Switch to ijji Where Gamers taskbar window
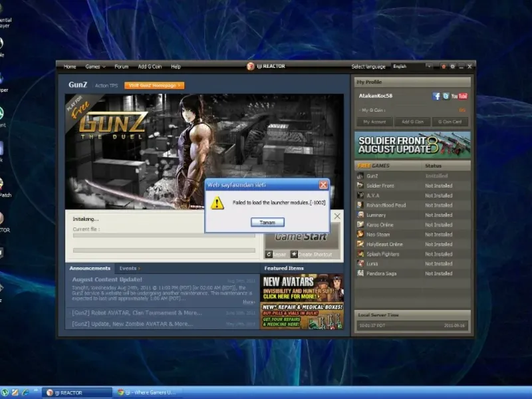532x399 pixels. pyautogui.click(x=148, y=392)
